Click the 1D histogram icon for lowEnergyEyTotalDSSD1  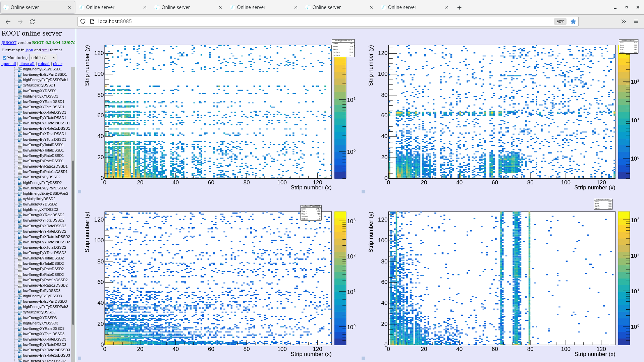click(x=20, y=145)
